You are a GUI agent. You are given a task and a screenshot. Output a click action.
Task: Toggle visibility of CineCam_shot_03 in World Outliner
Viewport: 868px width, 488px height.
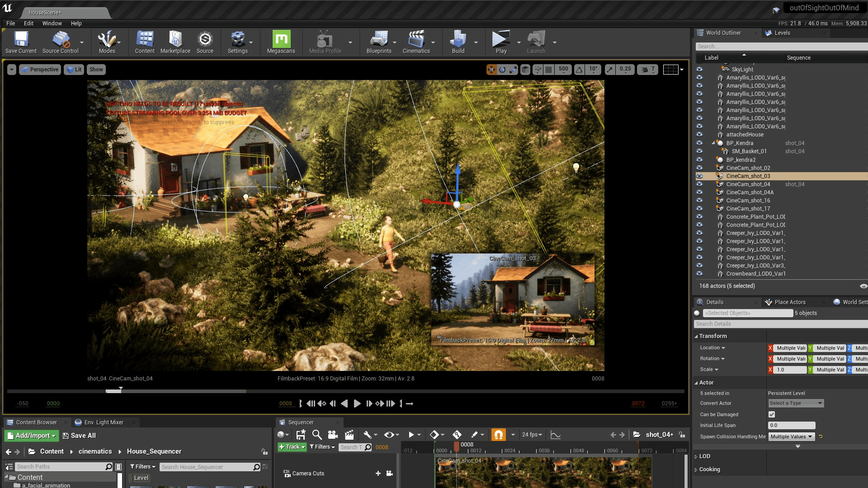coord(700,176)
